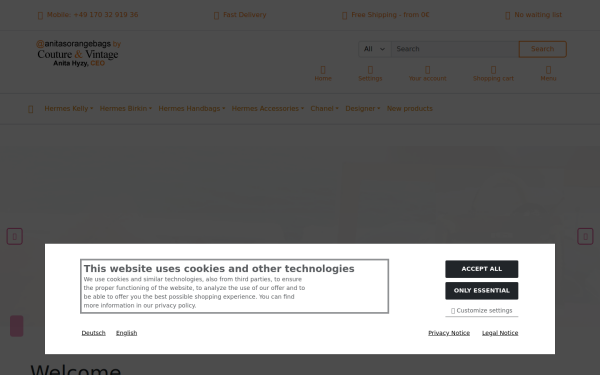Switch cookie banner language to Deutsch

pyautogui.click(x=93, y=333)
